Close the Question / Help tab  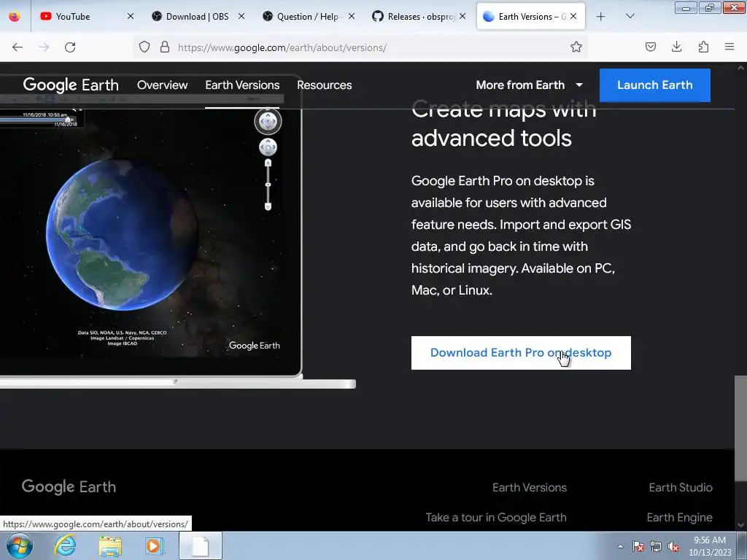point(352,16)
